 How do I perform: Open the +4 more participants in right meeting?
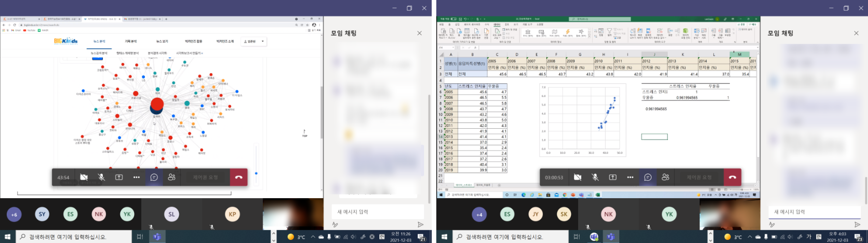click(479, 214)
